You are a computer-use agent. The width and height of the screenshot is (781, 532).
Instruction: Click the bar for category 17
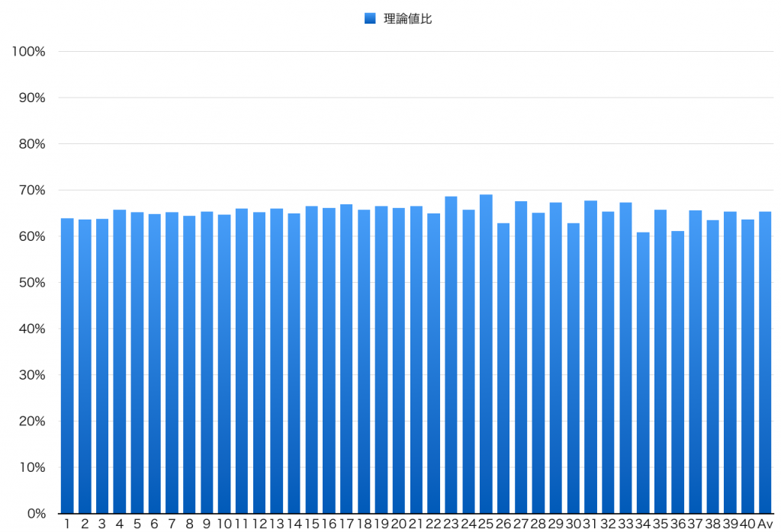coord(346,358)
